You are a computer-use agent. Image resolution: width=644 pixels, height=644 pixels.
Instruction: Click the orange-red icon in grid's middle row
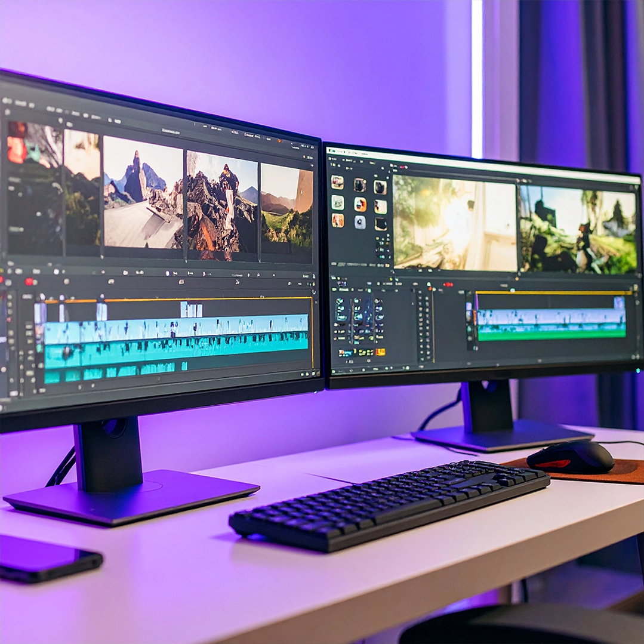point(360,204)
